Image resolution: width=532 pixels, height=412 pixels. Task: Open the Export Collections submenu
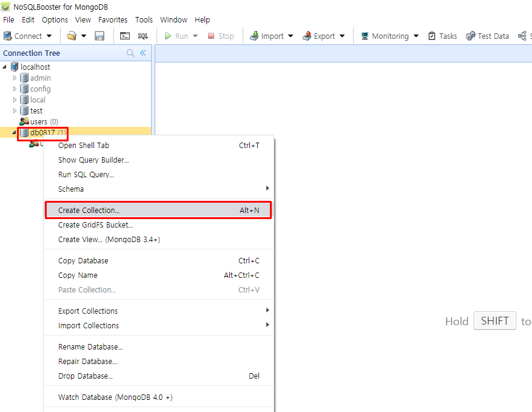tap(158, 311)
